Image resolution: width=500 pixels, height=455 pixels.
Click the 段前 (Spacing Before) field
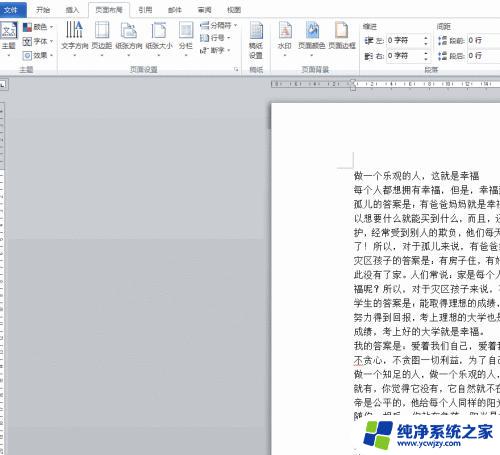pos(483,40)
